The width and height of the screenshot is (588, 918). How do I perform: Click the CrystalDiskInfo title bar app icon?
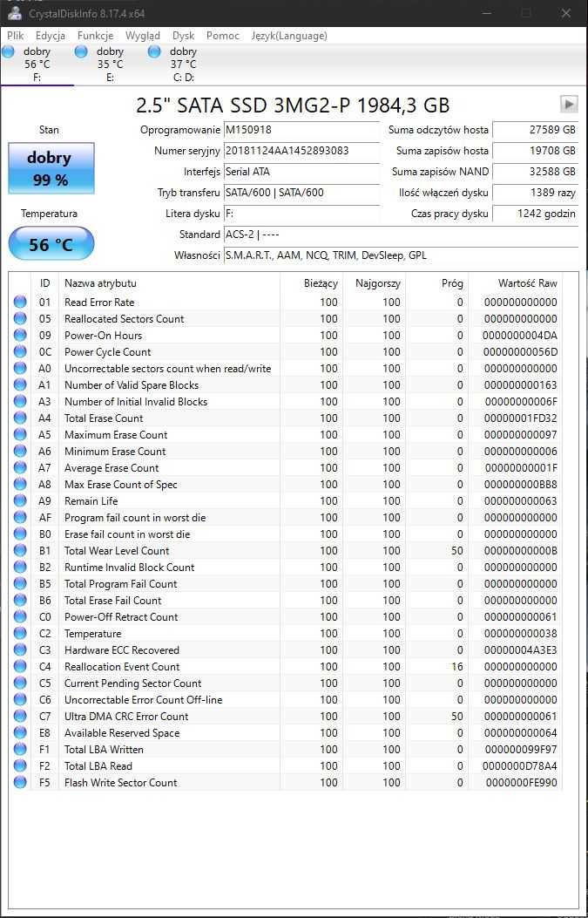point(15,13)
